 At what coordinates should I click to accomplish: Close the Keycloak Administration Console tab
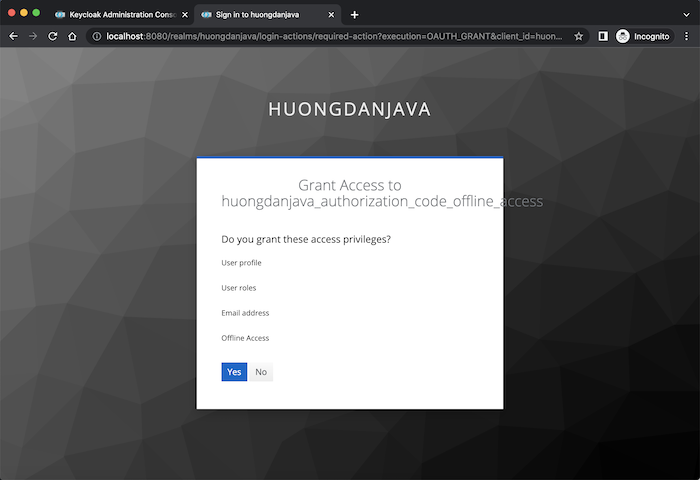tap(185, 15)
